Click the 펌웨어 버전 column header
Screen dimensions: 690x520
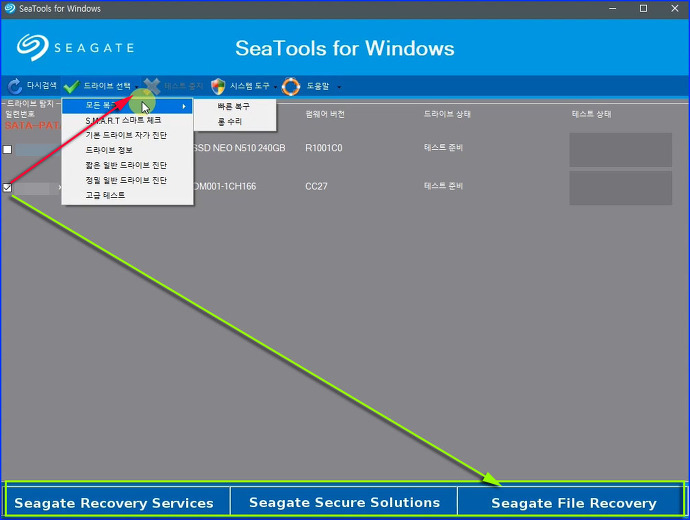click(325, 114)
